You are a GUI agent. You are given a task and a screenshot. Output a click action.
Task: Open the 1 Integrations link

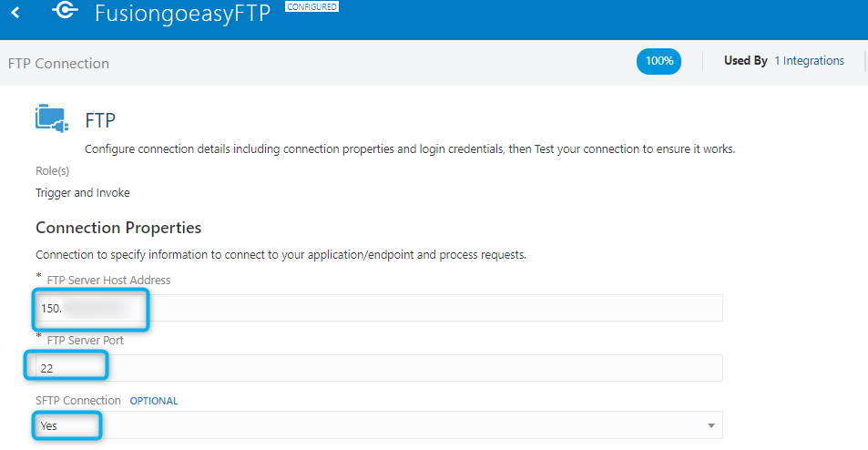click(x=809, y=61)
